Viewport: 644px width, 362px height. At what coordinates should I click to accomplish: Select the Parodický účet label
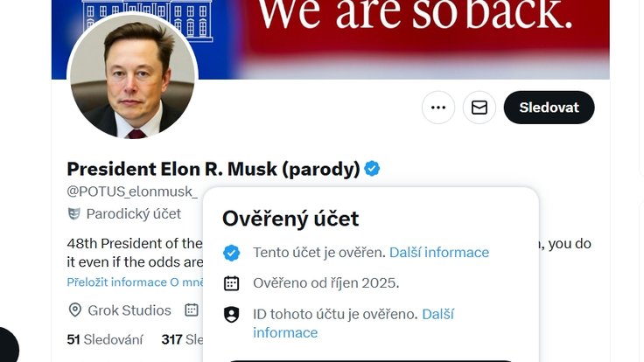pyautogui.click(x=134, y=213)
